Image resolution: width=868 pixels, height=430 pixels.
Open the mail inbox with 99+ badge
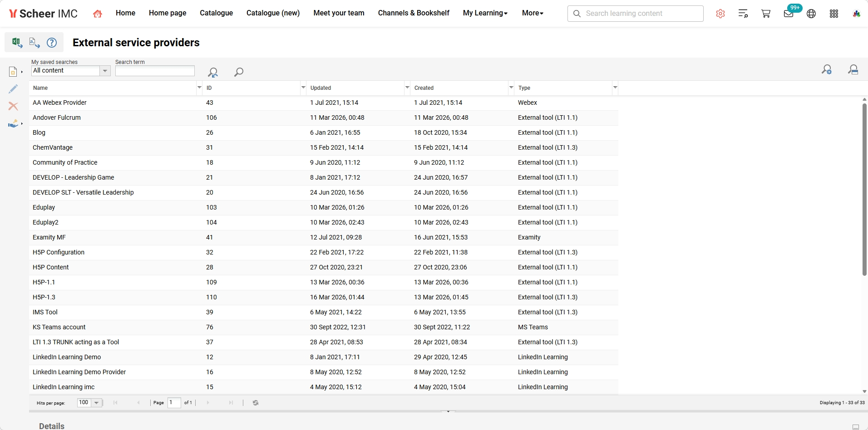click(789, 14)
